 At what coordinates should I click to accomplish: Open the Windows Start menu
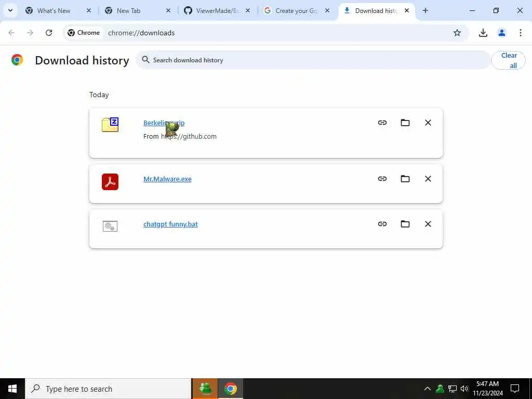(x=12, y=389)
